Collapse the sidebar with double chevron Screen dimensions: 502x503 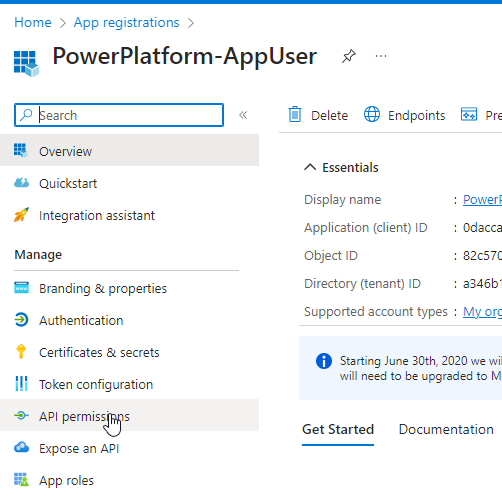click(x=243, y=115)
